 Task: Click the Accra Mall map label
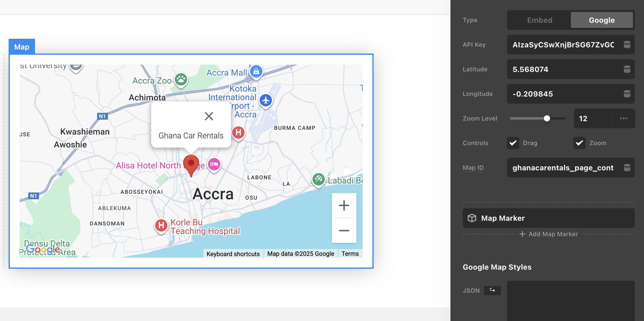[x=227, y=73]
